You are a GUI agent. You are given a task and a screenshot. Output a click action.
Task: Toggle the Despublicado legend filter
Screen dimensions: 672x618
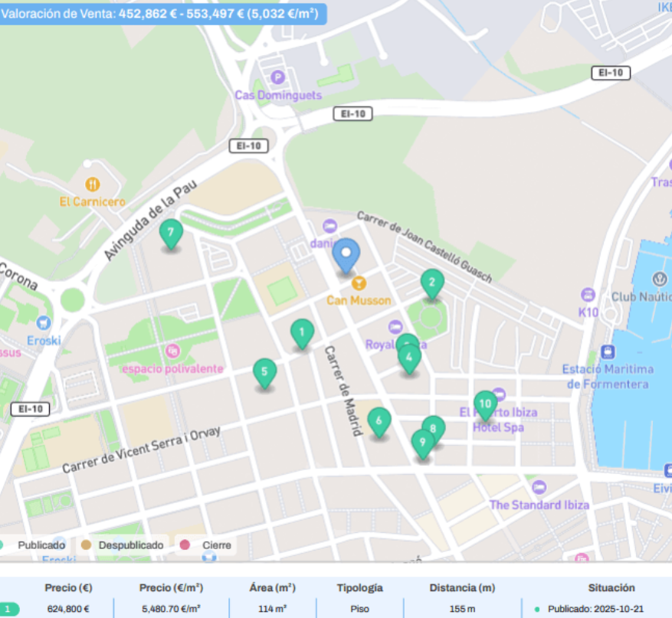[x=87, y=545]
